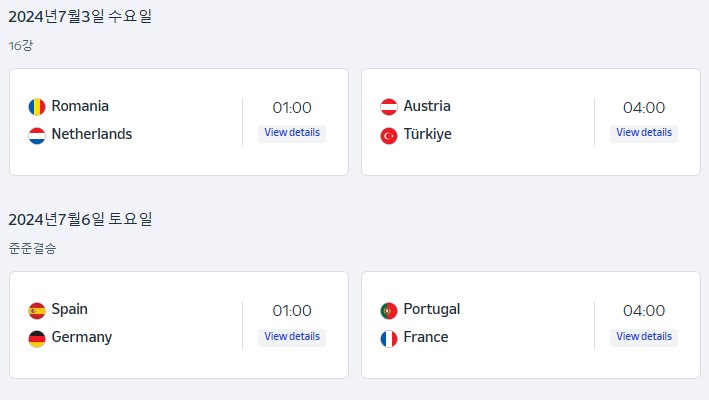The width and height of the screenshot is (709, 400).
Task: Click the 01:00 kickoff time for Spain match
Action: click(x=292, y=311)
